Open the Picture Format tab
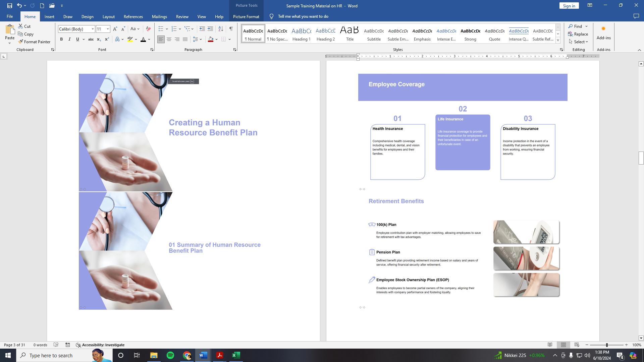 tap(246, 16)
